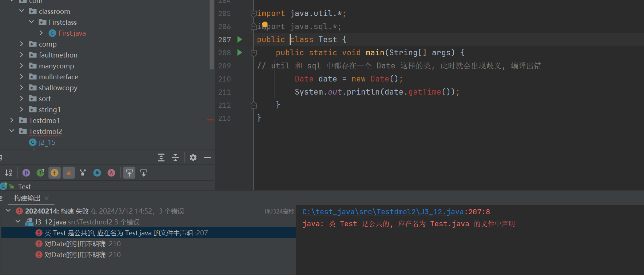The image size is (644, 275).
Task: Click 'import java.sql.*;' text
Action: point(299,27)
